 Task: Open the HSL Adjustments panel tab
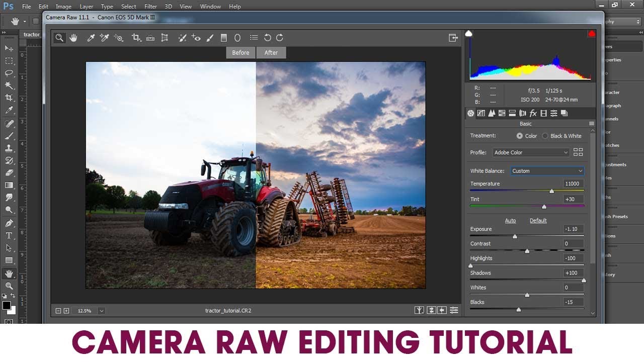pos(502,113)
